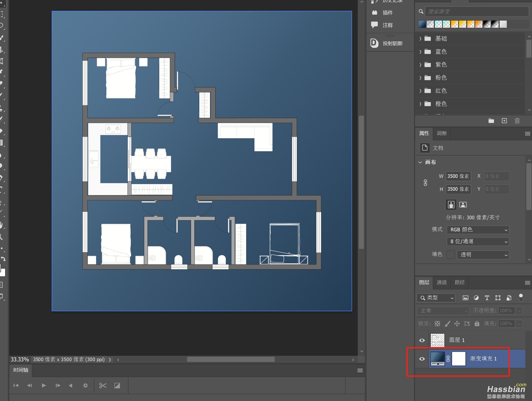The image size is (532, 401).
Task: Expand the 橙色 gradient folder
Action: pyautogui.click(x=420, y=104)
